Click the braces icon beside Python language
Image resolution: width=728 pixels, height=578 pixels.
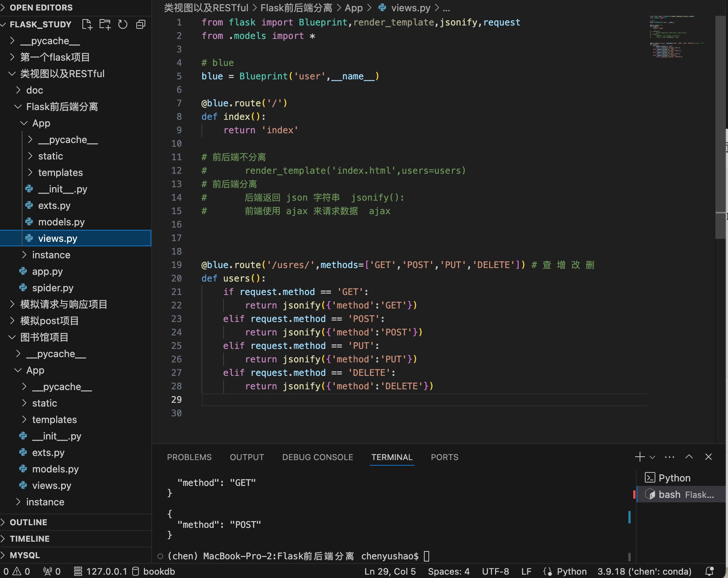point(547,571)
